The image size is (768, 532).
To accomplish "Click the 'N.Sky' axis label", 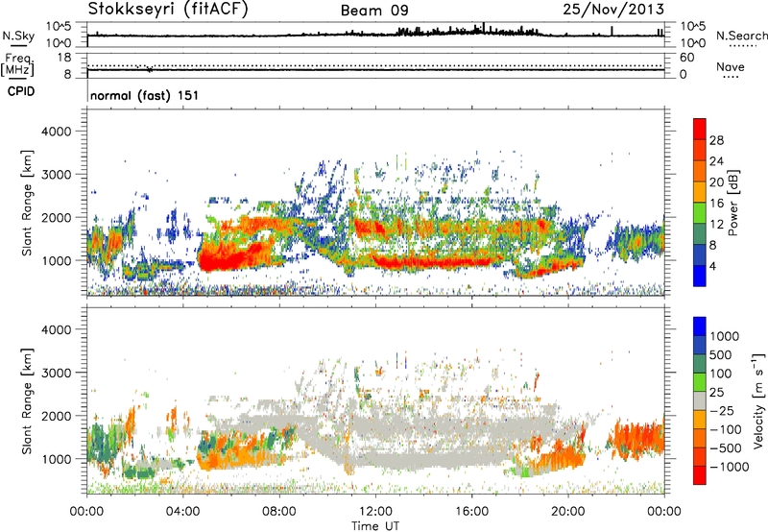I will tap(18, 36).
